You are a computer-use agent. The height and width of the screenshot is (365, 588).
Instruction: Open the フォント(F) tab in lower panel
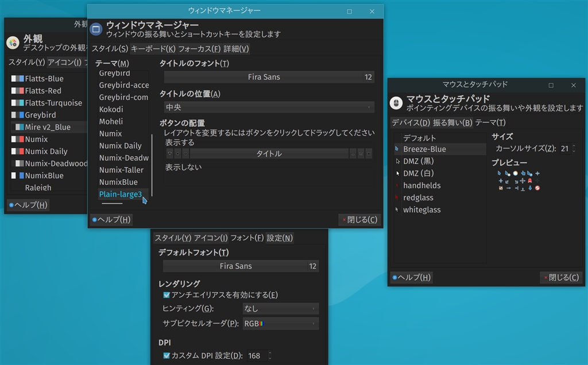247,238
